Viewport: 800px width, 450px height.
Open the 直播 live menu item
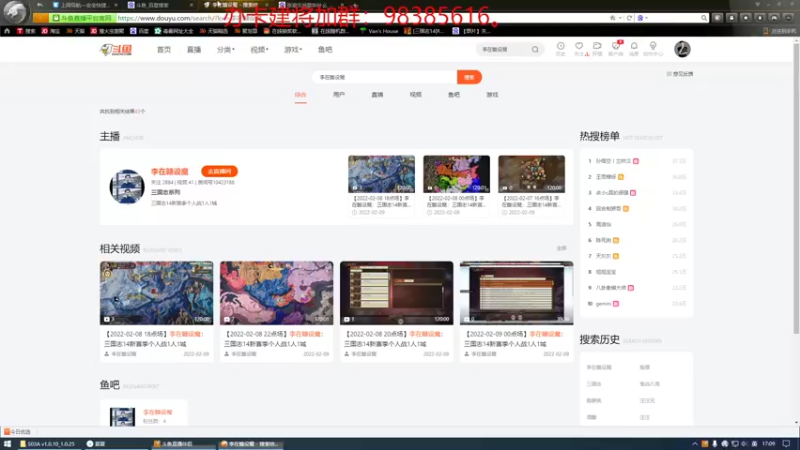point(194,49)
